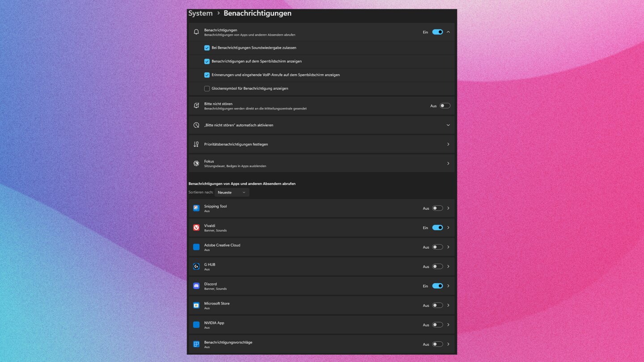Click the bell icon beside Benachrichtigungen
This screenshot has height=362, width=644.
(196, 32)
